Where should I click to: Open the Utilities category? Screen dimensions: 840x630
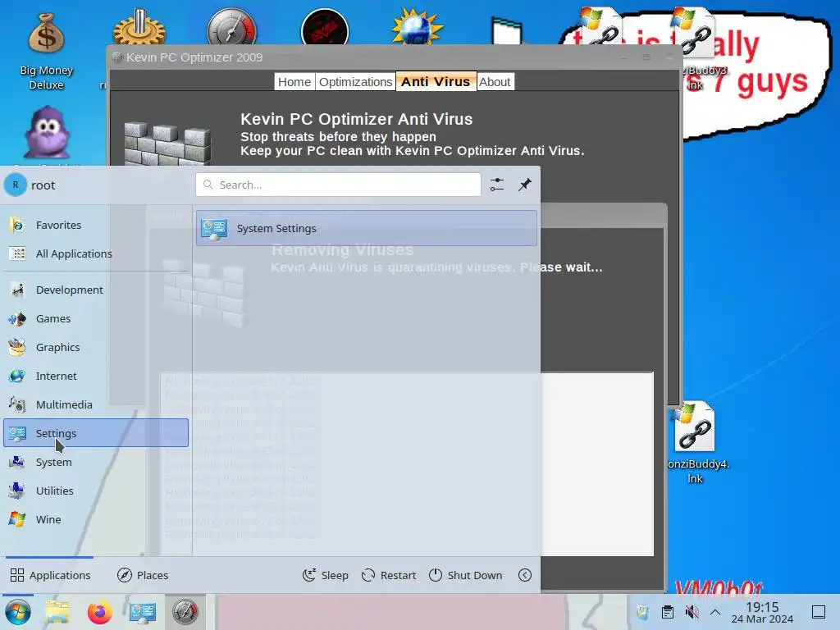point(96,491)
